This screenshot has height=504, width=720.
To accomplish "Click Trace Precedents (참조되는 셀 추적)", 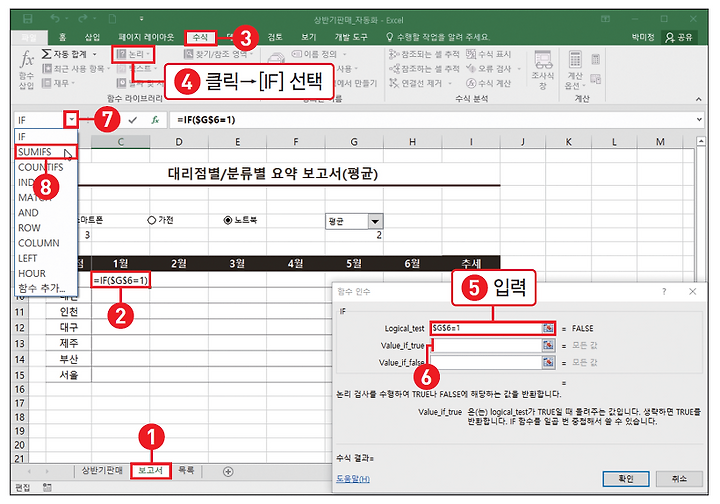I will pos(424,54).
